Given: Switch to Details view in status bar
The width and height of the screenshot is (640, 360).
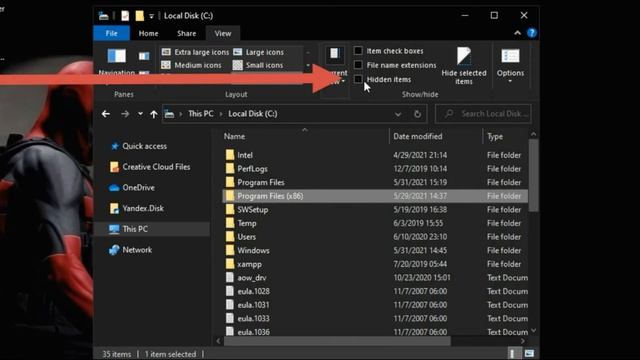Looking at the screenshot, I should (x=513, y=353).
